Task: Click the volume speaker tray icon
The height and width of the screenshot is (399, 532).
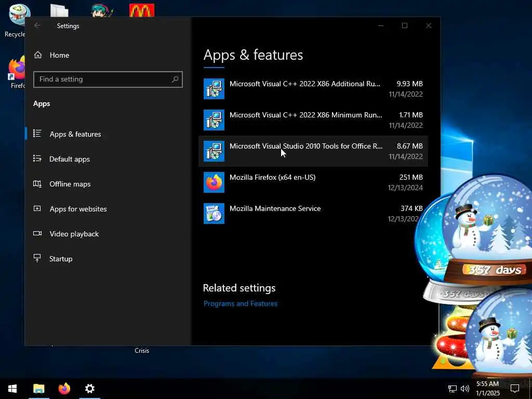Action: click(x=465, y=389)
